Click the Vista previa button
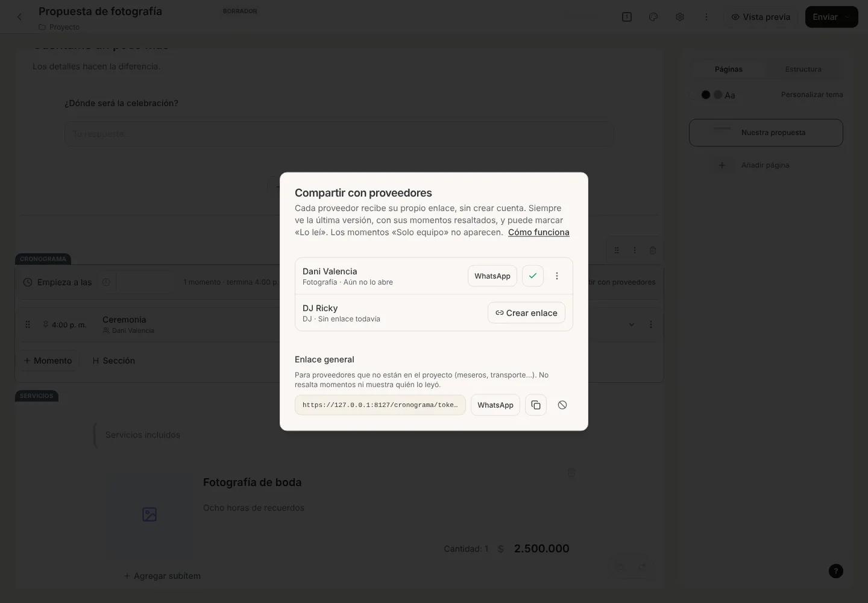This screenshot has width=868, height=603. click(761, 17)
